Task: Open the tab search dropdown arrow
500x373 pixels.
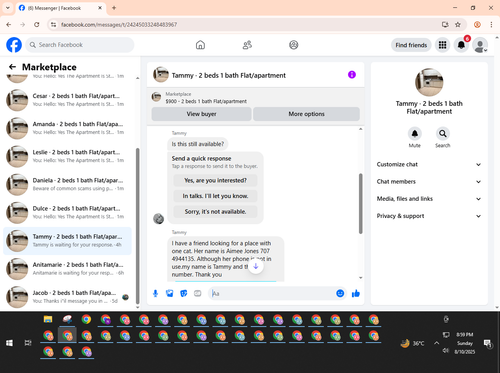Action: [x=8, y=8]
